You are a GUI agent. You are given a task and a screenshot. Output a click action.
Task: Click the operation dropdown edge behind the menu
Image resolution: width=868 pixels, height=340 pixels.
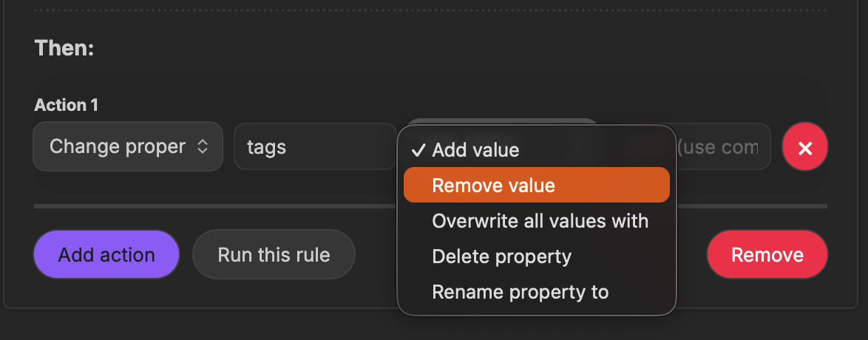[503, 121]
